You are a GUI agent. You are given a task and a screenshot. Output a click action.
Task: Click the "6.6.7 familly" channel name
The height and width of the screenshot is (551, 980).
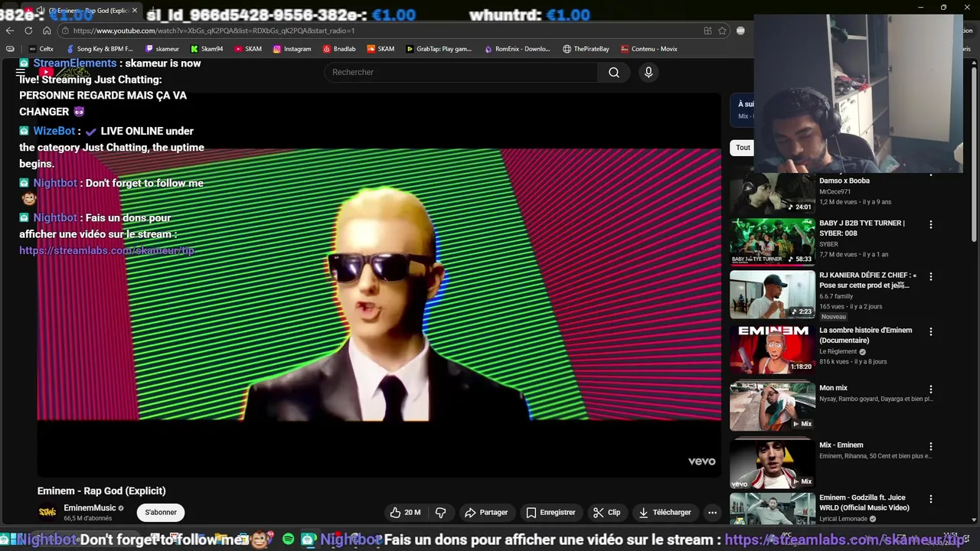[x=836, y=295]
